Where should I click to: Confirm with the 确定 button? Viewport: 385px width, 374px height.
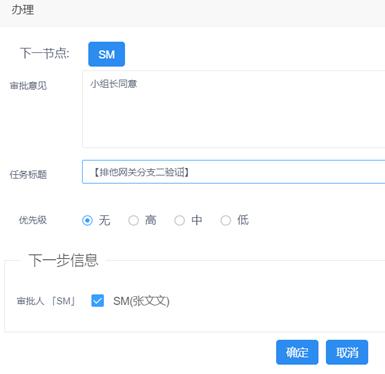point(297,352)
